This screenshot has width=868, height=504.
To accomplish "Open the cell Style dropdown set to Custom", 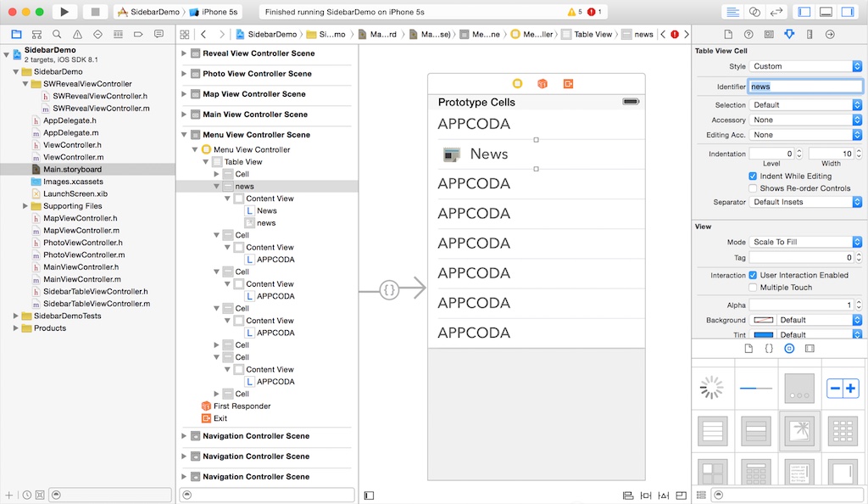I will point(805,66).
